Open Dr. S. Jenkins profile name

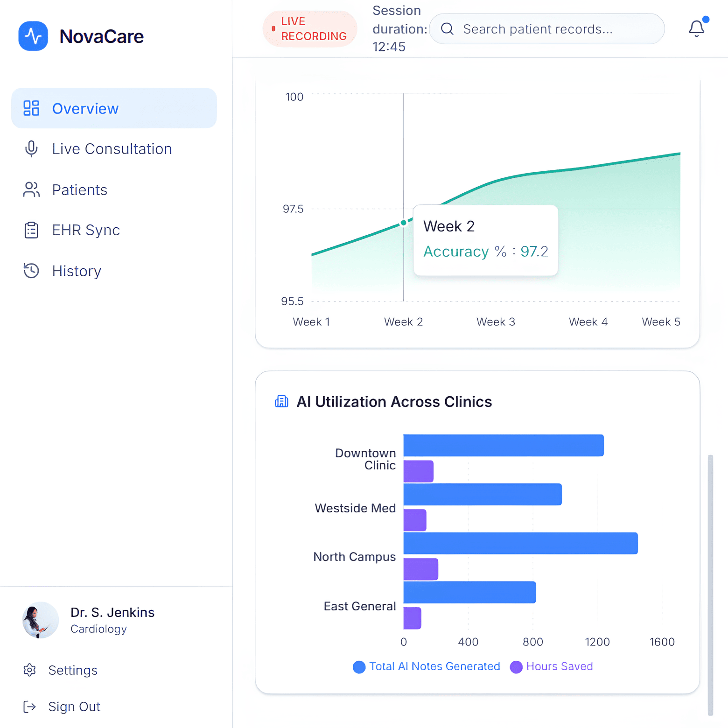click(x=112, y=612)
